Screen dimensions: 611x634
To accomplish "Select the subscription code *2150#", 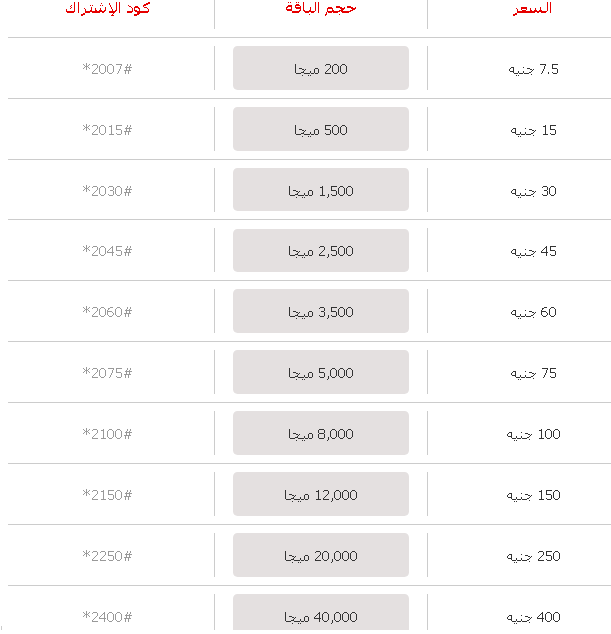I will (107, 495).
